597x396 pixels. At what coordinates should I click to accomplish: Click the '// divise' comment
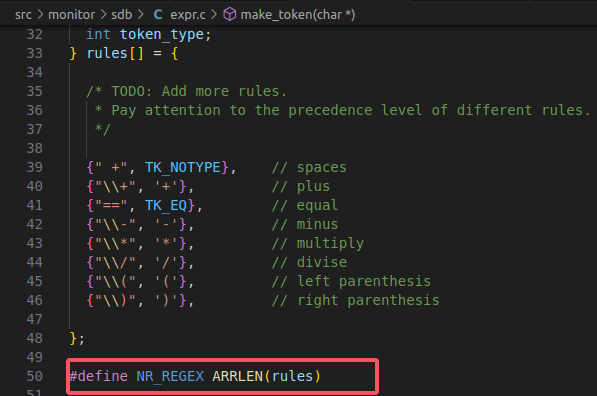coord(309,262)
